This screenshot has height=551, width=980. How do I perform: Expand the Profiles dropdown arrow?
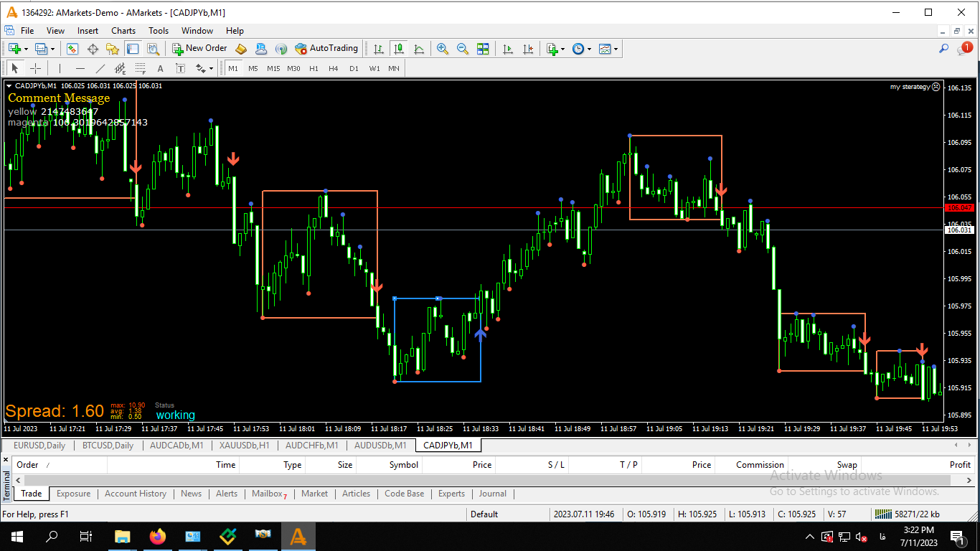click(52, 49)
